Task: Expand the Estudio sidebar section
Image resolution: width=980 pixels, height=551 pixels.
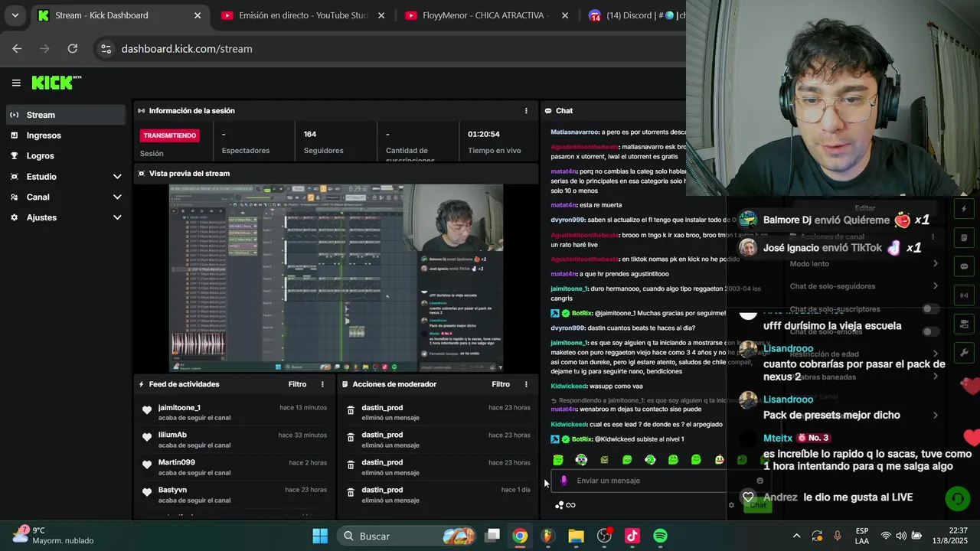Action: tap(117, 177)
